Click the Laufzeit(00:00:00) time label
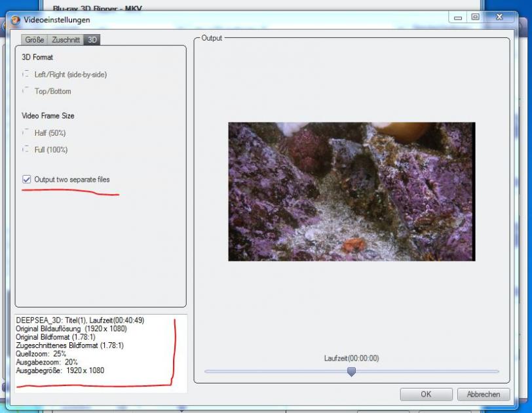The image size is (532, 413). pos(351,359)
